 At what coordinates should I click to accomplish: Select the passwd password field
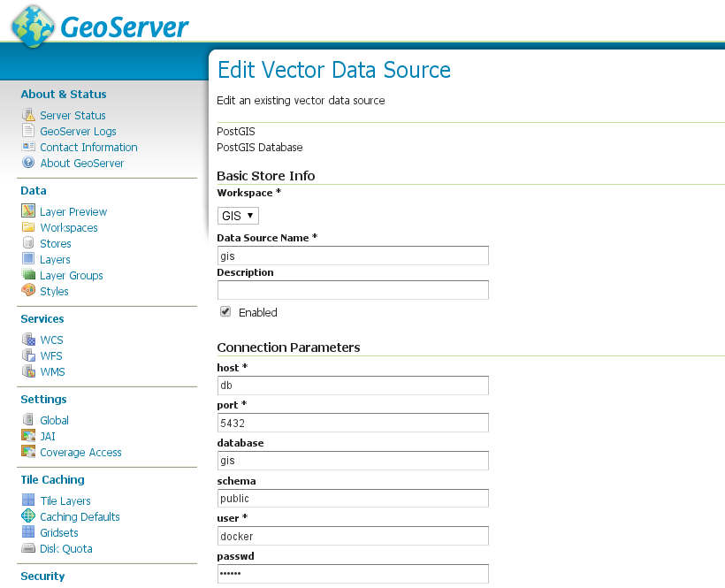point(352,573)
